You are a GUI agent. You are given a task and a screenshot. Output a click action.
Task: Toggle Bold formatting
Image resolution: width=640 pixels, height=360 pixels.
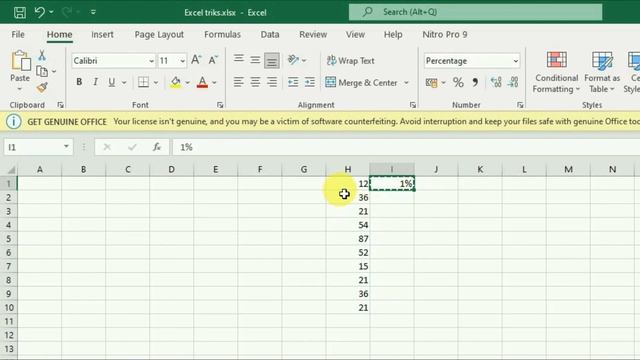[79, 82]
